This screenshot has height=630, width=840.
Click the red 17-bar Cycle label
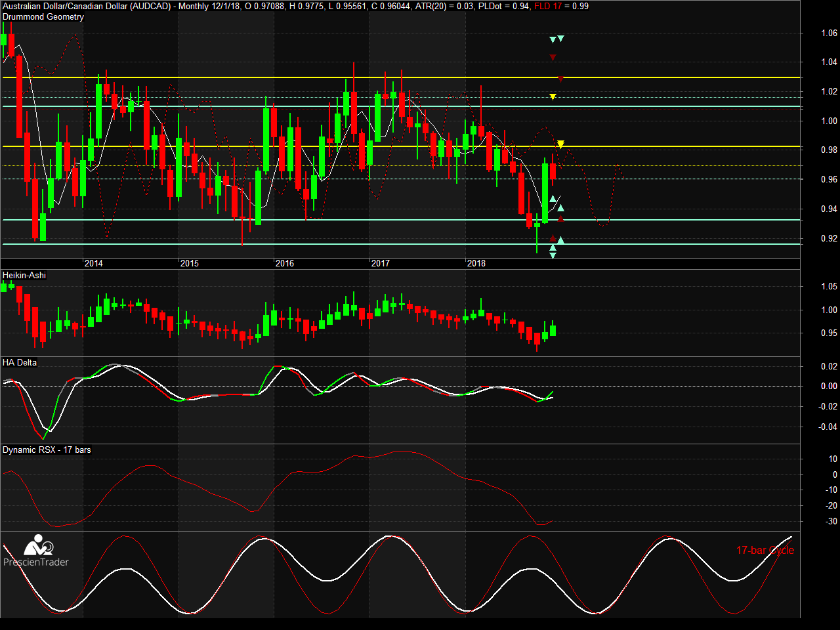pyautogui.click(x=765, y=550)
